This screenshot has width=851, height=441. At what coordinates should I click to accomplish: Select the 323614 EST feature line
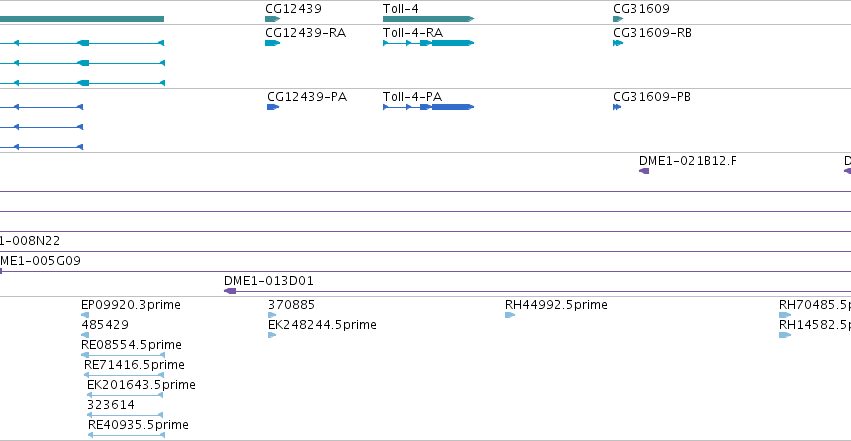tap(125, 415)
